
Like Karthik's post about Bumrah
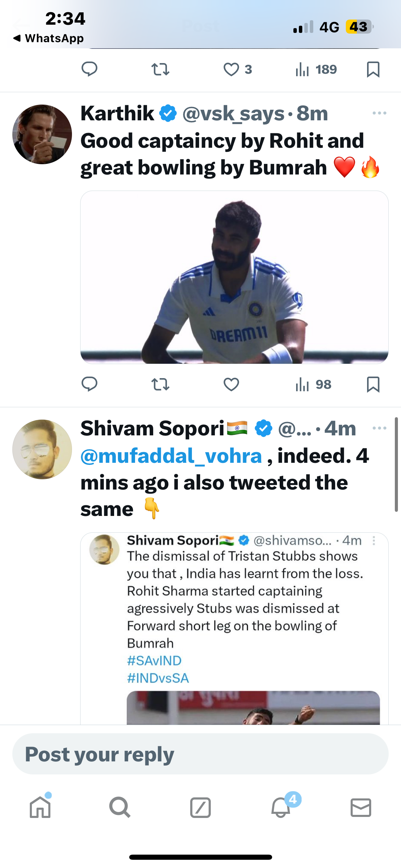231,384
